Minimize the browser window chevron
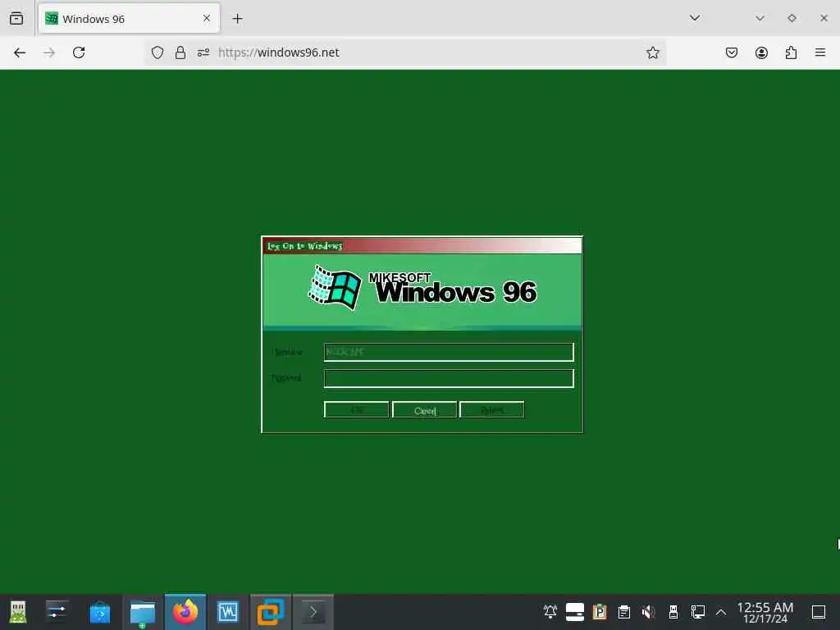 point(760,18)
